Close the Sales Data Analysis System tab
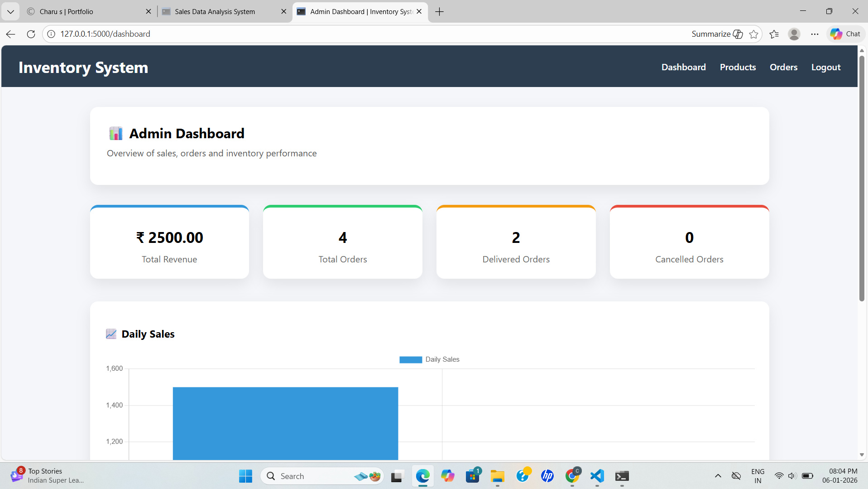Image resolution: width=868 pixels, height=489 pixels. (x=283, y=11)
